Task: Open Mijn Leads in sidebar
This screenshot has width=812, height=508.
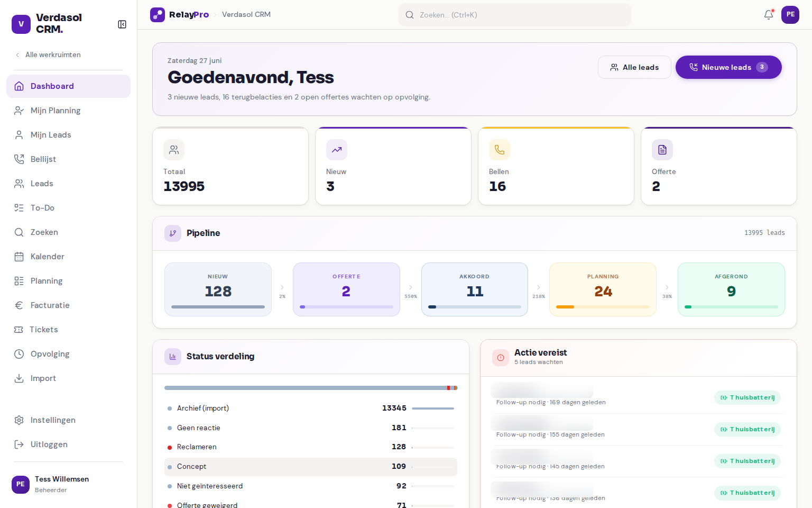Action: pyautogui.click(x=68, y=135)
